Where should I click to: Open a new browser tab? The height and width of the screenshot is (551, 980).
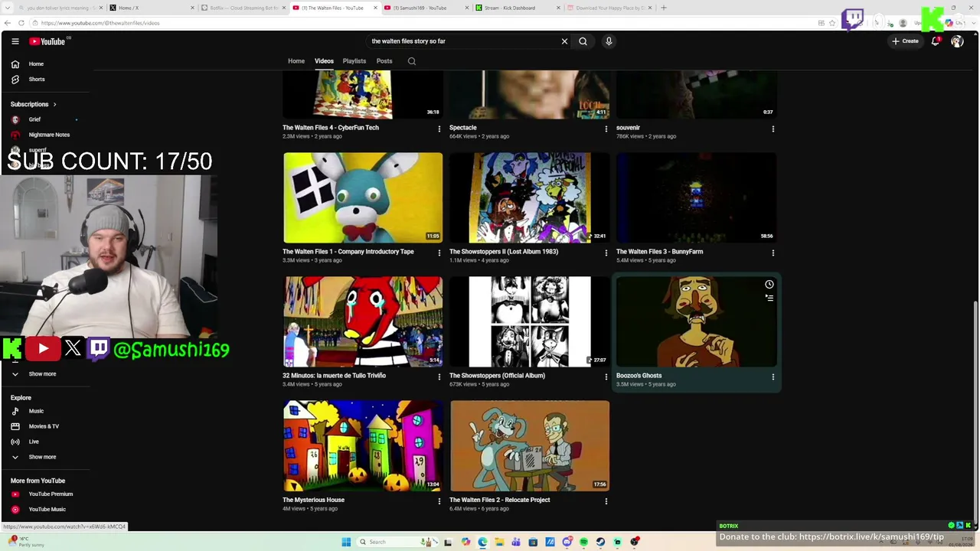[x=664, y=8]
